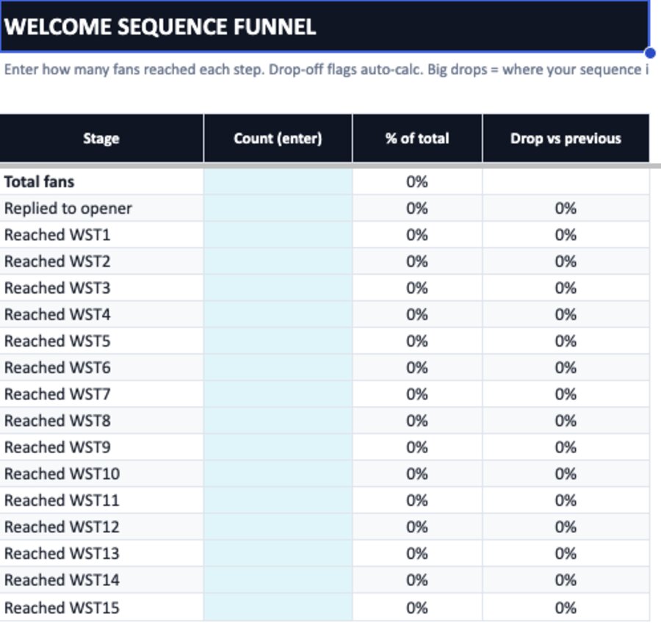Screen dimensions: 661x644
Task: Click the count input cell for Reached WST1
Action: point(278,235)
